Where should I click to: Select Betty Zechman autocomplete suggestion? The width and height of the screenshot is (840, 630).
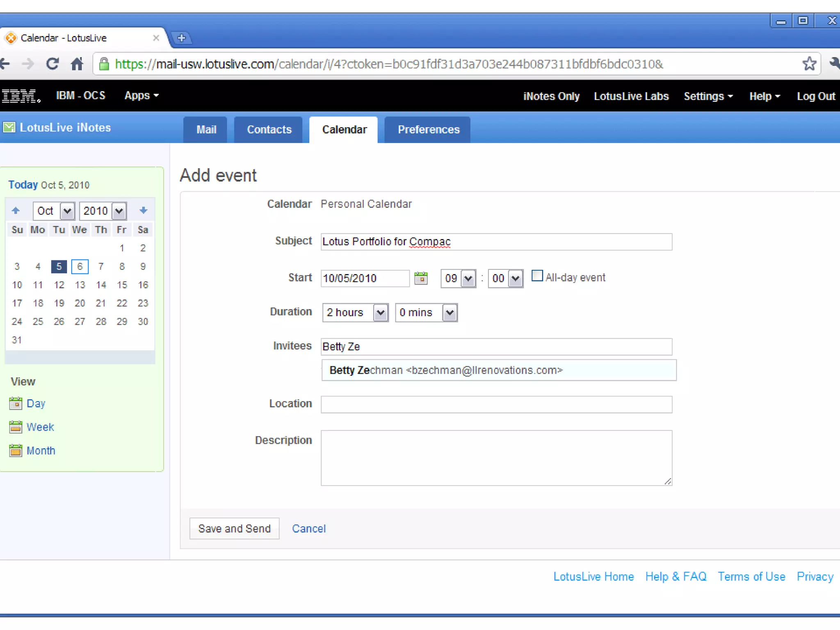pos(446,370)
